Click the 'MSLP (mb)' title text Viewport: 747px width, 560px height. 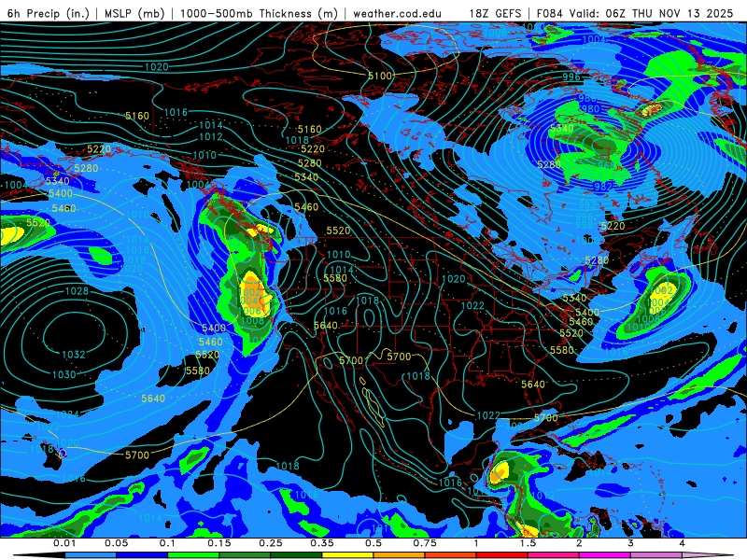[134, 13]
